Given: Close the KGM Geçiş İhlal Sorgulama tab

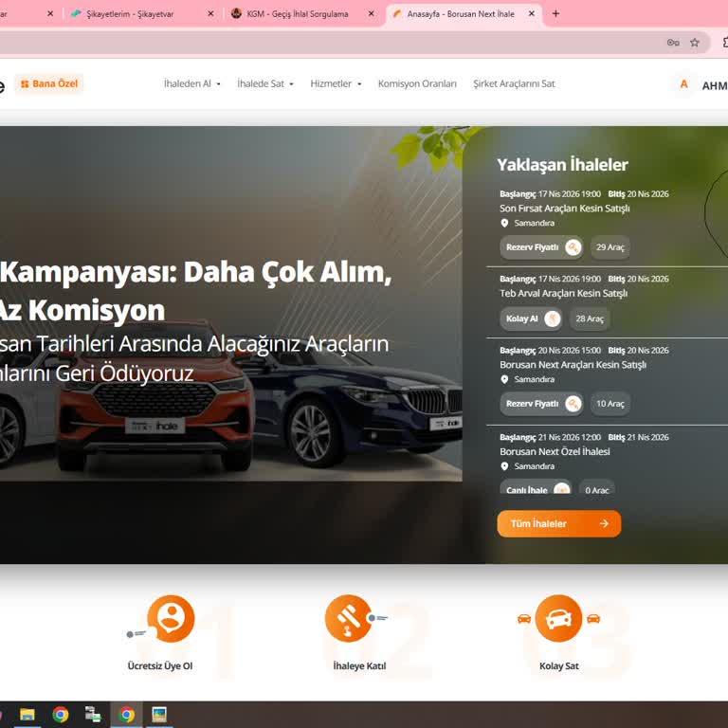Looking at the screenshot, I should [x=371, y=14].
